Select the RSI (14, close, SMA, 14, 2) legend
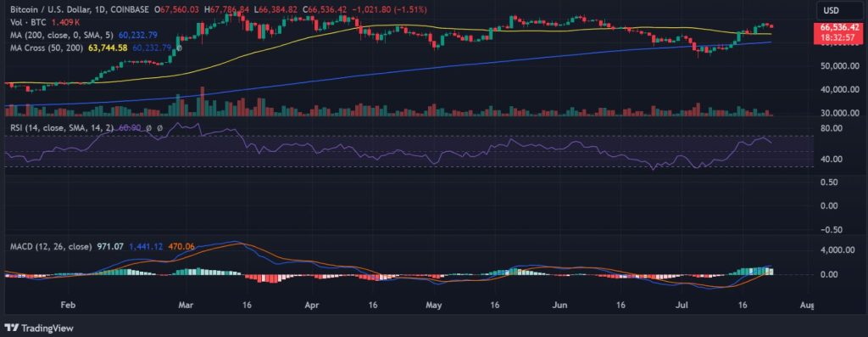Image resolution: width=868 pixels, height=337 pixels. 61,128
